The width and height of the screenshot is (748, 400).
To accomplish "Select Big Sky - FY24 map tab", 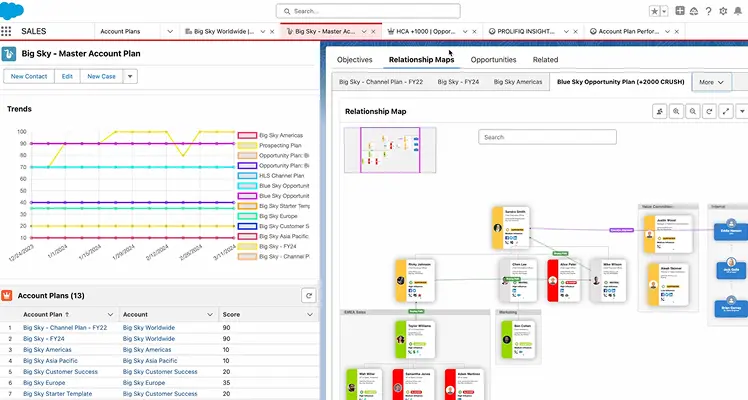I will tap(458, 82).
